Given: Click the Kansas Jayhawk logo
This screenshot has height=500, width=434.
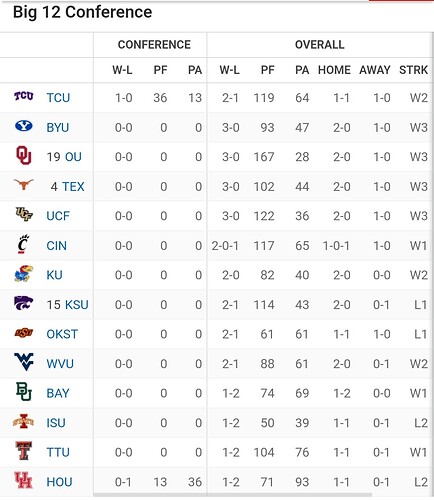Looking at the screenshot, I should tap(24, 274).
